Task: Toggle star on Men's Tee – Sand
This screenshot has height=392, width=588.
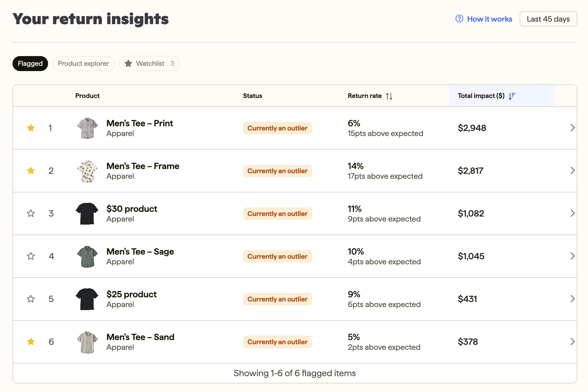Action: pyautogui.click(x=31, y=341)
